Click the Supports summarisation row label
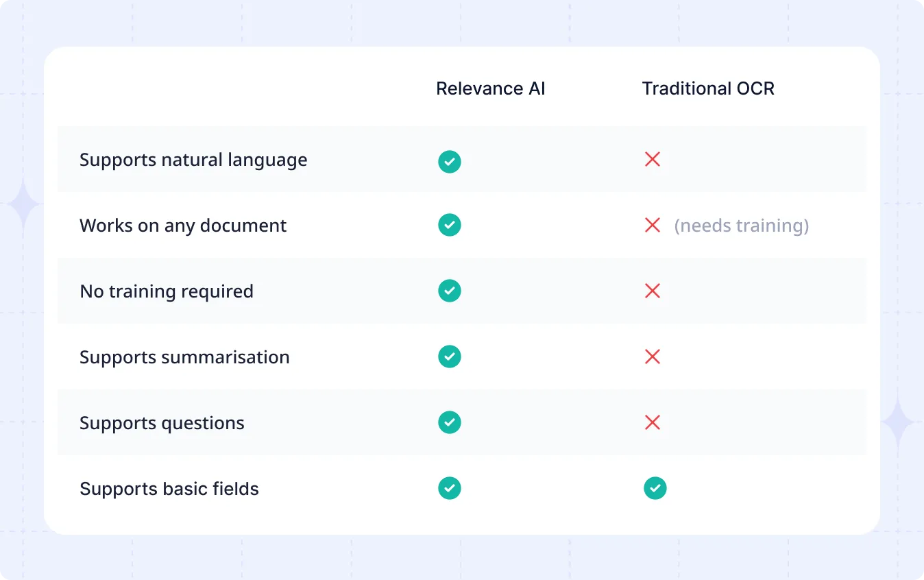 tap(184, 357)
